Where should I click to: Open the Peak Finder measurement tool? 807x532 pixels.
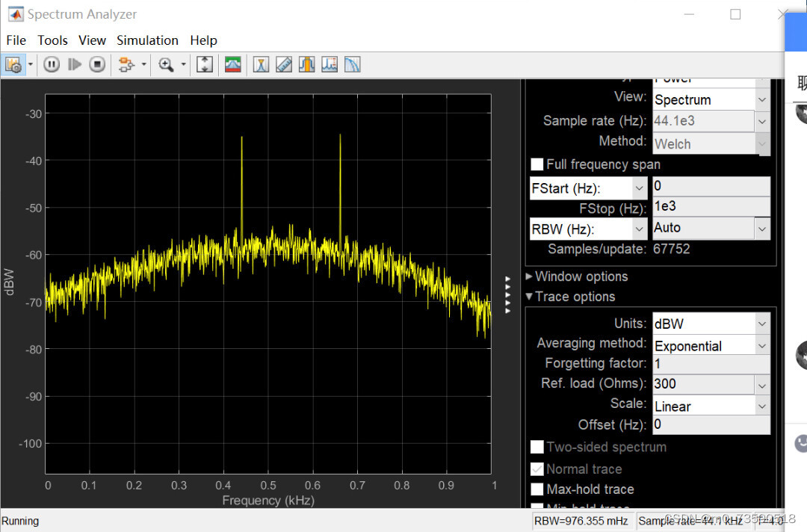pyautogui.click(x=330, y=64)
